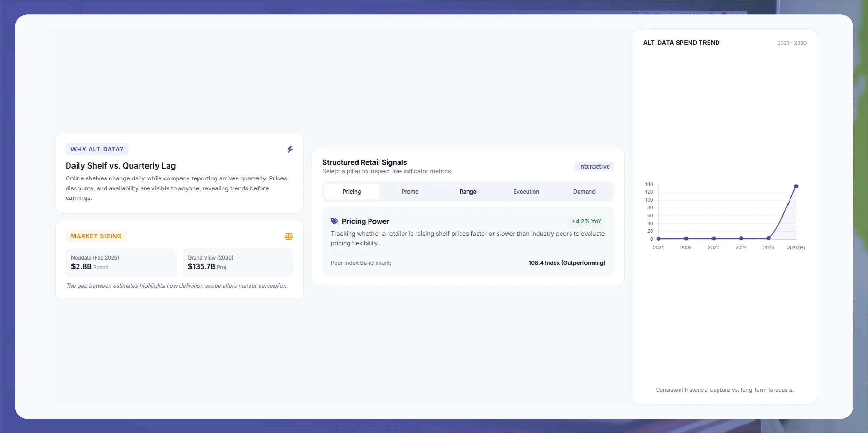868x433 pixels.
Task: Select the Neudata $2.8B spend card
Action: pos(121,263)
